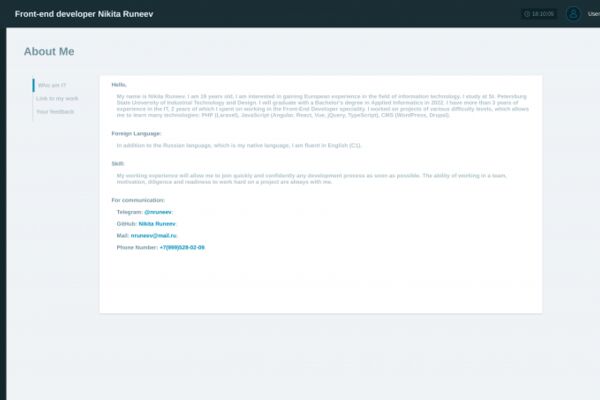Click the 'My name is Nikita Runeev' paragraph

click(x=323, y=106)
